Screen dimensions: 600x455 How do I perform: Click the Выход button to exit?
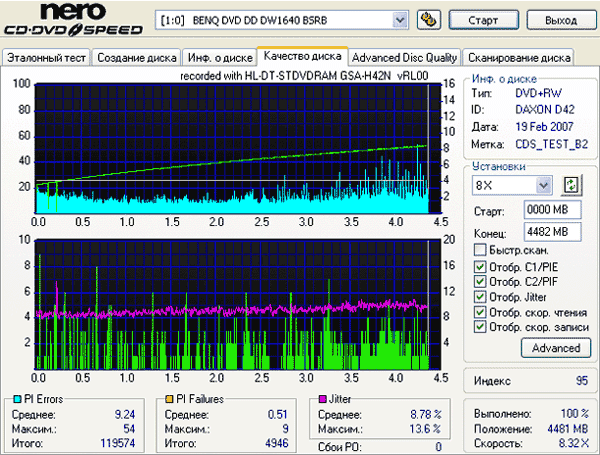(x=558, y=19)
